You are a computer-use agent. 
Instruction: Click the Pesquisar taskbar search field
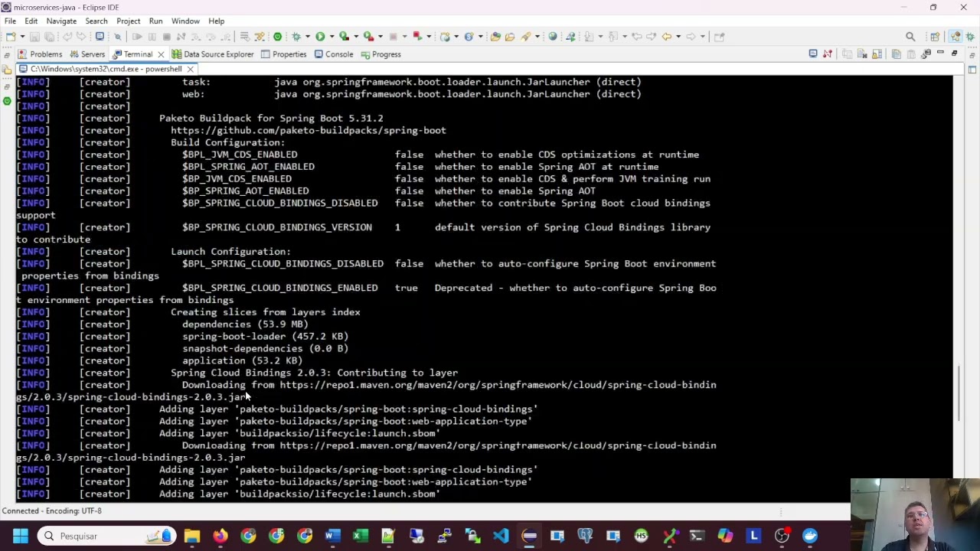(107, 536)
